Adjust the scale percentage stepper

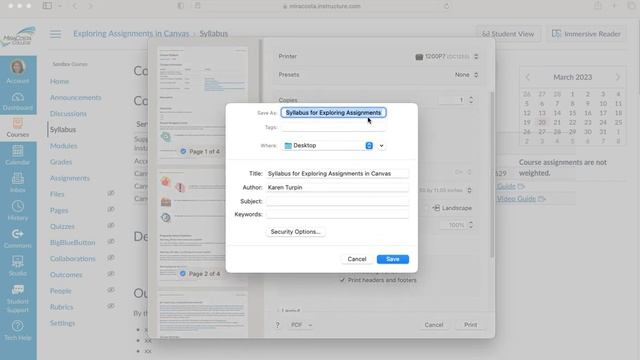[471, 225]
